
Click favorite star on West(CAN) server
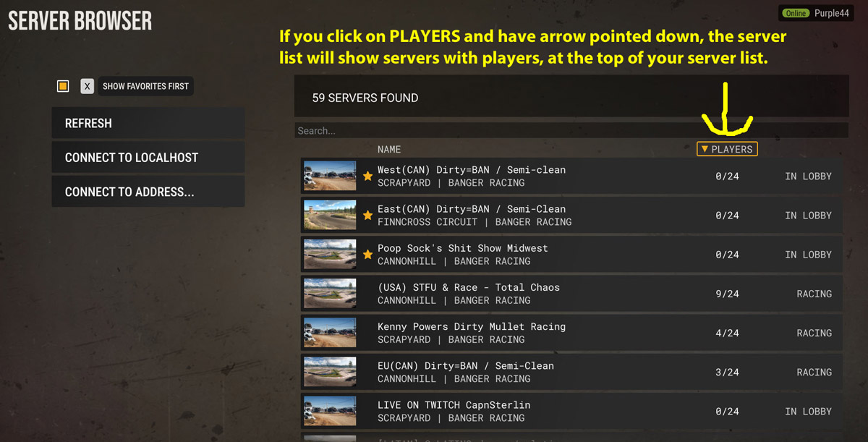tap(367, 176)
